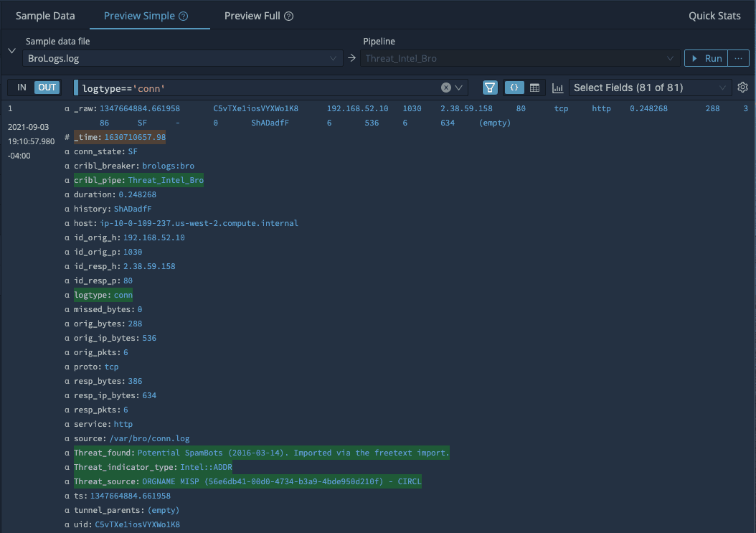Switch to JSON event view
The height and width of the screenshot is (533, 756).
click(514, 88)
